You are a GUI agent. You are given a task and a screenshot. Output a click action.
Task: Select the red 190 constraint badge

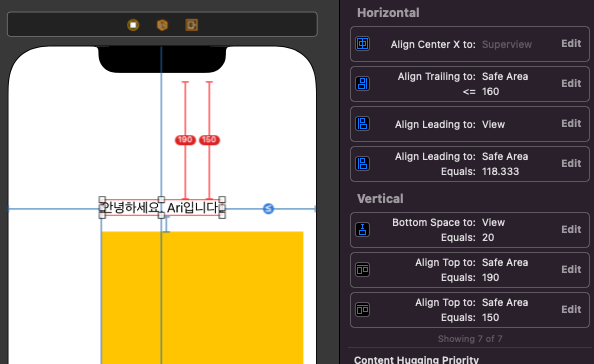tap(185, 140)
